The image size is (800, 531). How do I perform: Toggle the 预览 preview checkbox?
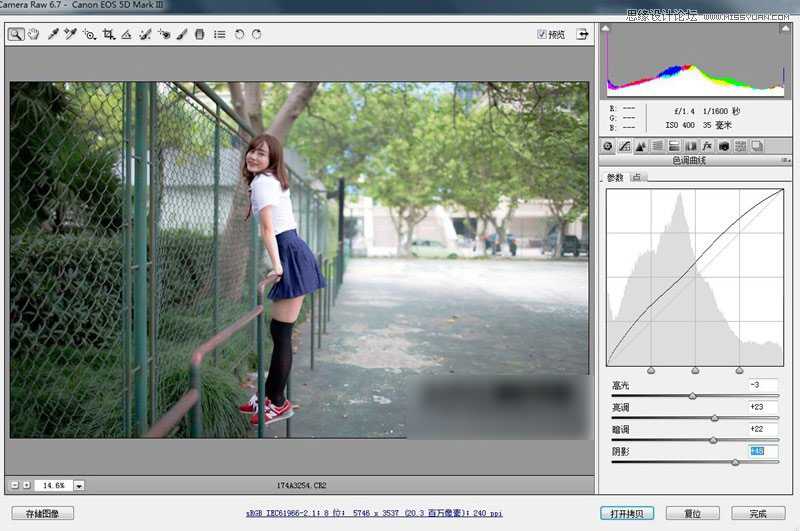tap(542, 34)
